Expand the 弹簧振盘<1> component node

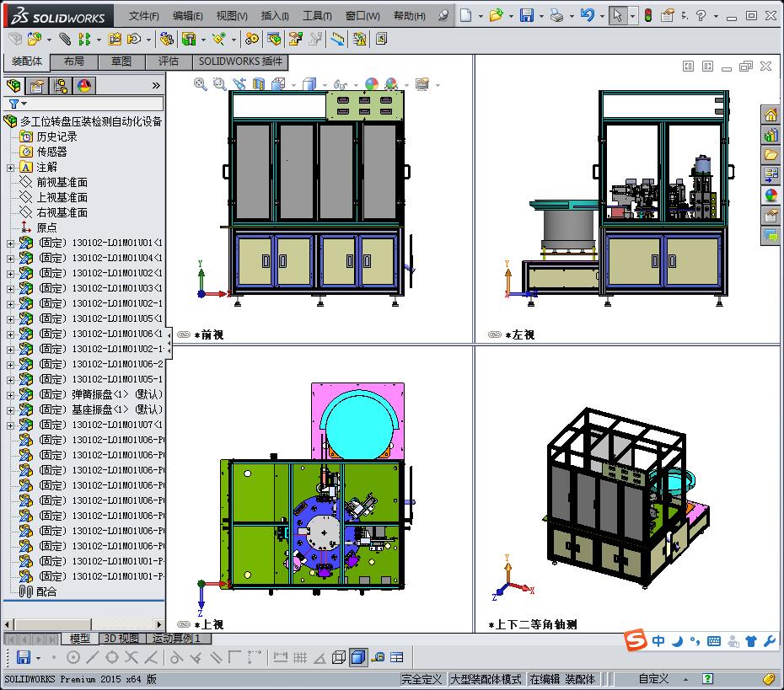(x=10, y=395)
